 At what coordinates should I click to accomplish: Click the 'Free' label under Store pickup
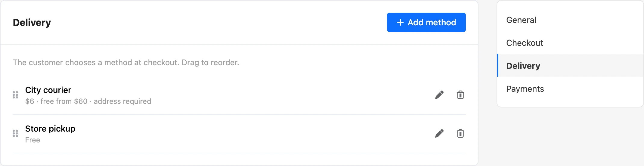tap(33, 140)
